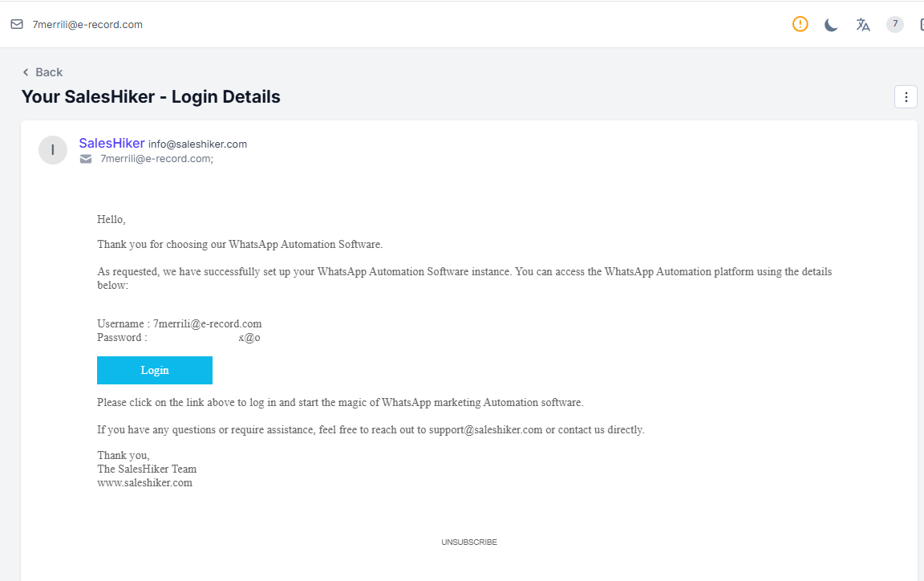Open the notifications badge showing 7

[894, 24]
